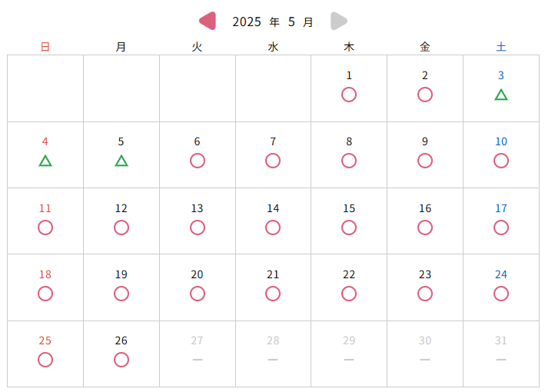
Task: Choose the circle availability on May 1
Action: [x=349, y=95]
